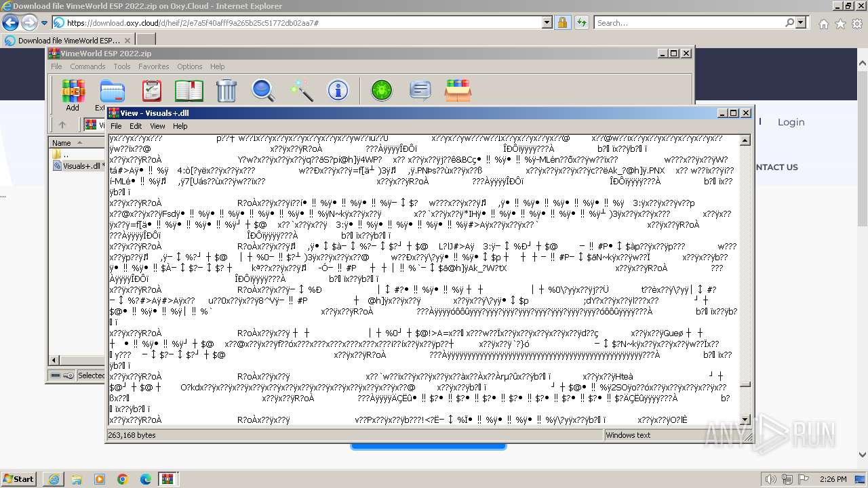Click the Internet Explorer back button
This screenshot has width=868, height=488.
pos(10,23)
